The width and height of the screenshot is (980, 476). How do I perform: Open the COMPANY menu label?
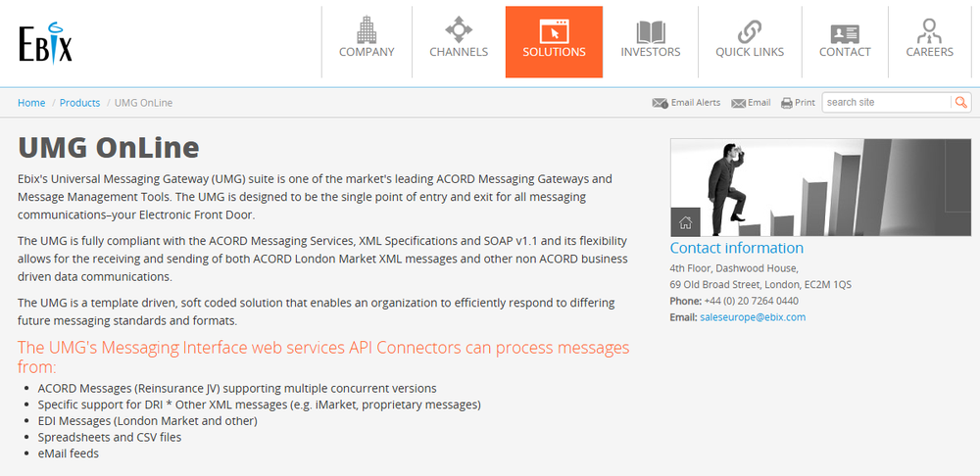(367, 52)
